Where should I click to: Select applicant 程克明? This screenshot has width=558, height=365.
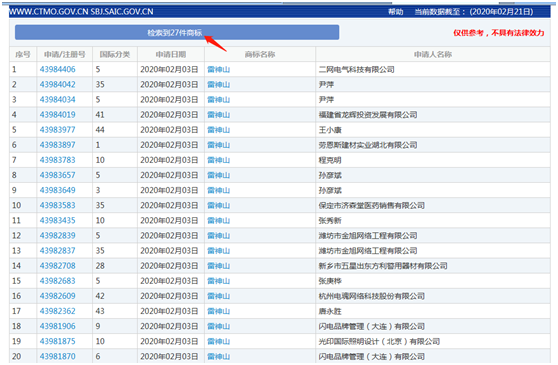330,160
